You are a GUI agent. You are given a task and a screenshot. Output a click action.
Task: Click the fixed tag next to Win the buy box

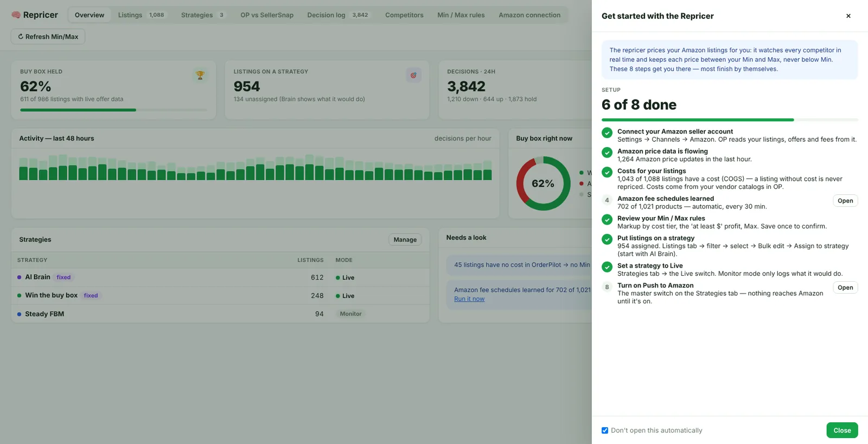pos(91,296)
